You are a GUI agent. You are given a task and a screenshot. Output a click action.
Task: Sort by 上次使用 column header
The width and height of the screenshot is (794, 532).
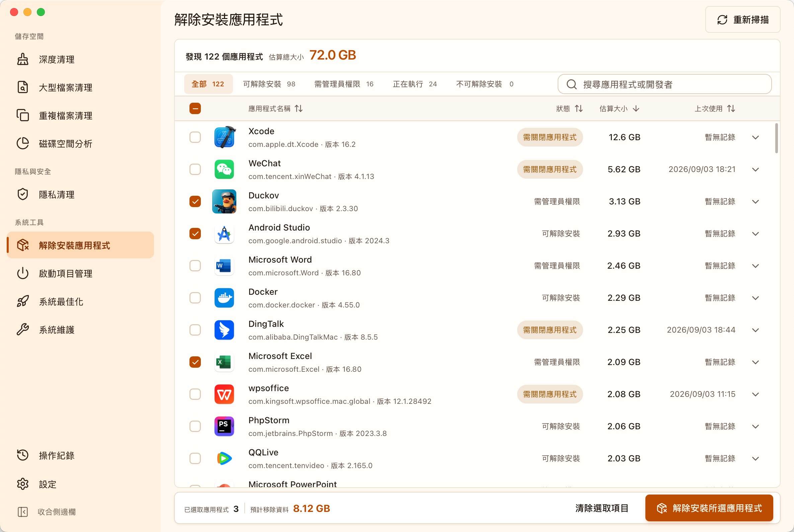(715, 108)
